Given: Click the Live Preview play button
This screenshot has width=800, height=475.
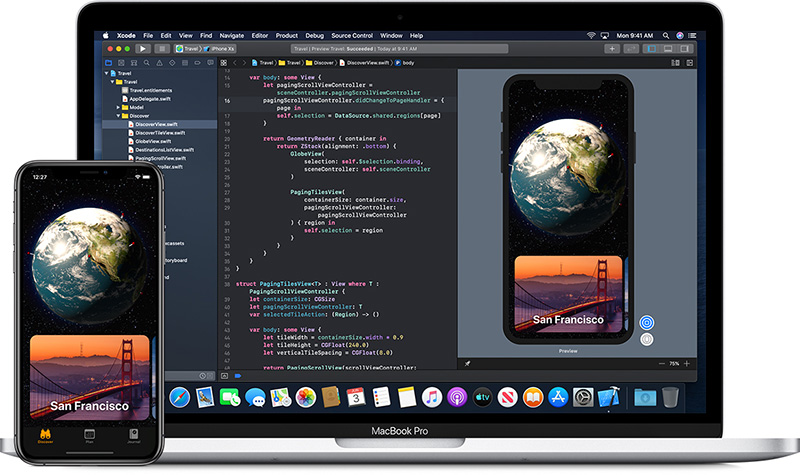Looking at the screenshot, I should click(646, 323).
